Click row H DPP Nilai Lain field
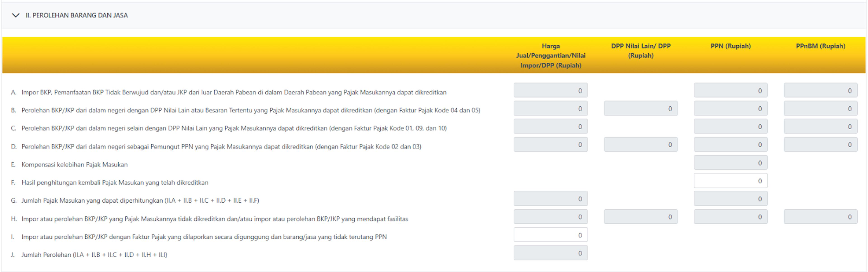Screen dimensions: 868x272 coord(641,217)
